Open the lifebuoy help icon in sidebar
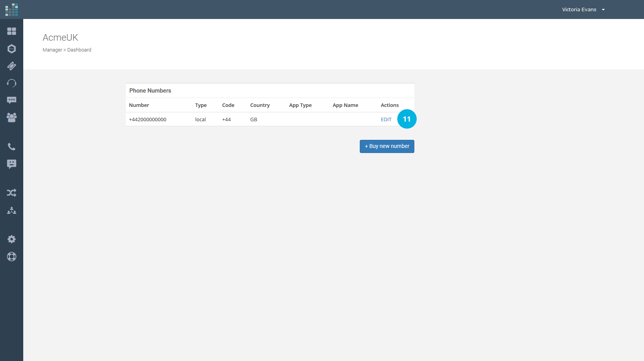 12,257
